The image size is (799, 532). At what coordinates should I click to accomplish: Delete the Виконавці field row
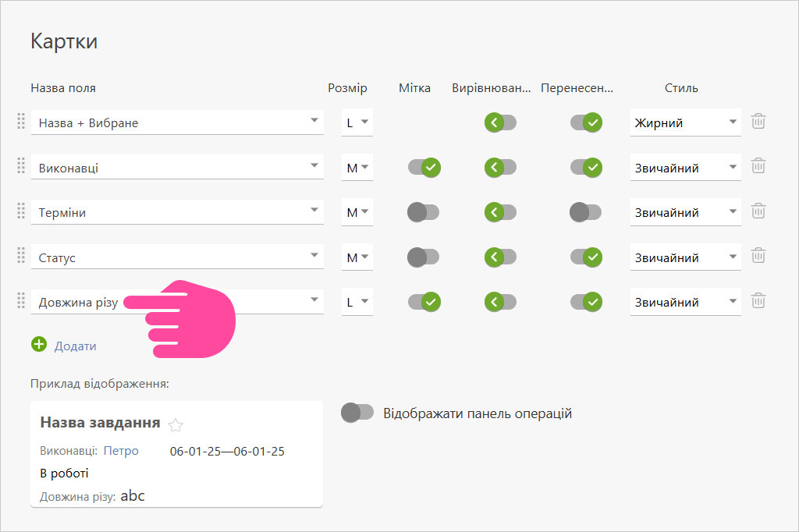758,166
